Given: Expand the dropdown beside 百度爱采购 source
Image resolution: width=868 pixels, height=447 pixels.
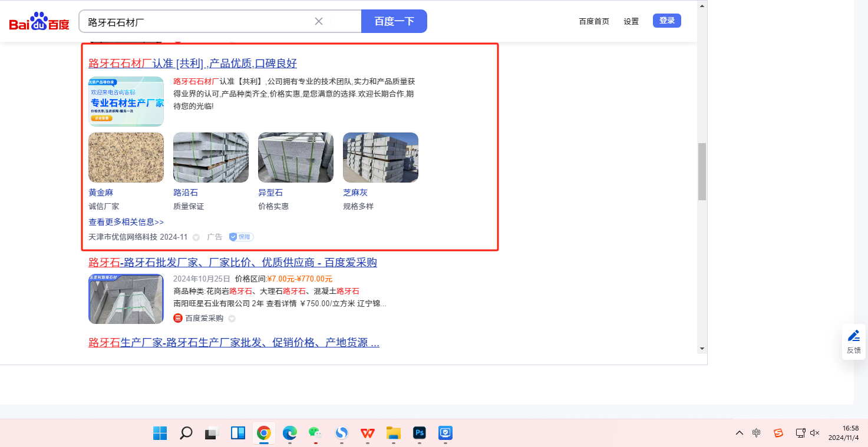Looking at the screenshot, I should (232, 319).
